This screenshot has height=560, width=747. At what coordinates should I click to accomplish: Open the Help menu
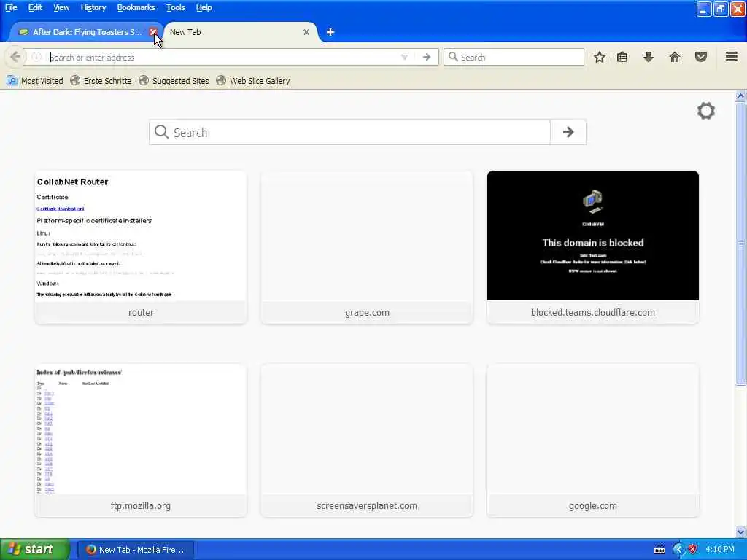coord(204,7)
